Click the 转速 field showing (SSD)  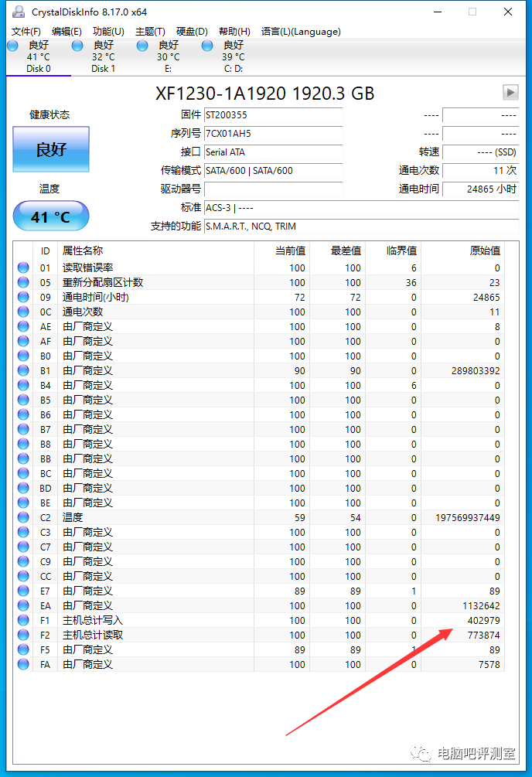(480, 152)
